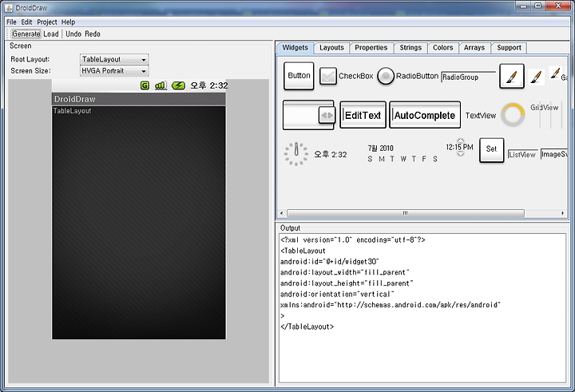Image resolution: width=575 pixels, height=392 pixels.
Task: Select the DigitalClock widget showing 2:32
Action: point(330,154)
